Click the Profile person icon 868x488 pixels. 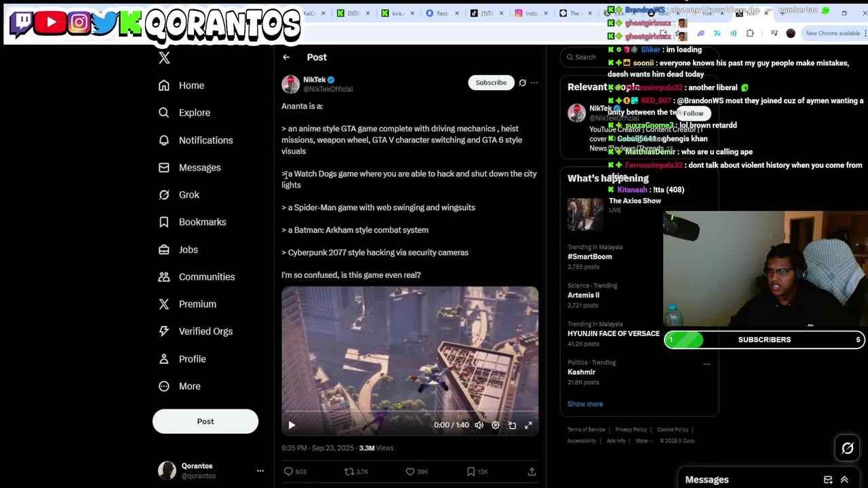pos(163,359)
